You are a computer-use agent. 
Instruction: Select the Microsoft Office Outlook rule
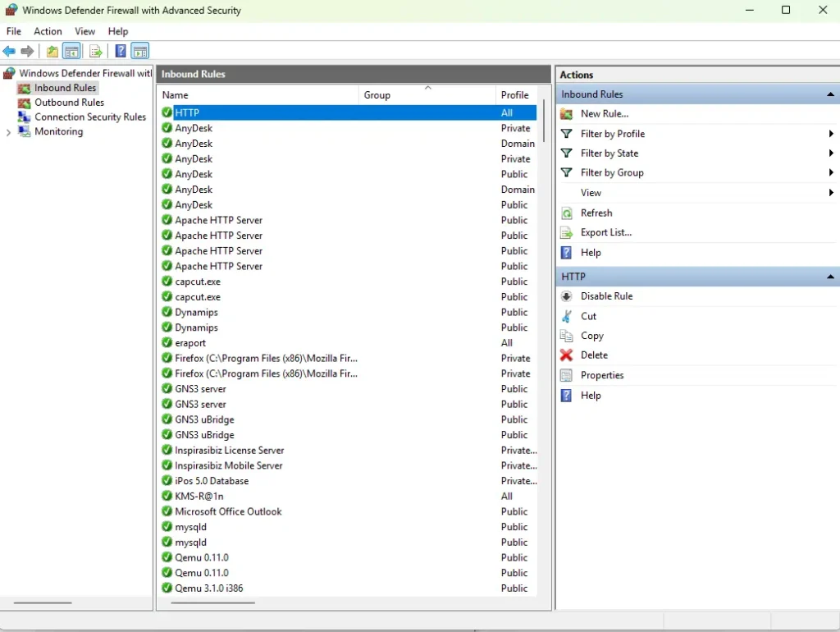[349, 511]
